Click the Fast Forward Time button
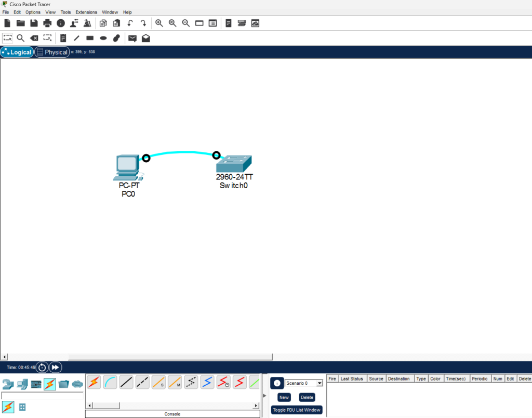532x418 pixels. click(56, 368)
